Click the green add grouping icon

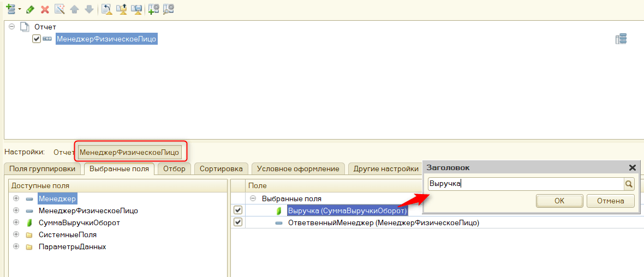[9, 9]
